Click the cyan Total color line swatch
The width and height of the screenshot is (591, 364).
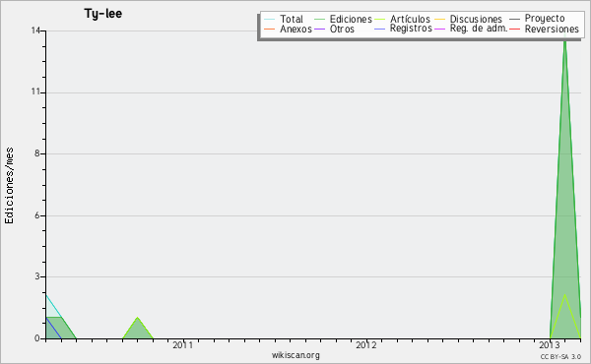pyautogui.click(x=270, y=19)
